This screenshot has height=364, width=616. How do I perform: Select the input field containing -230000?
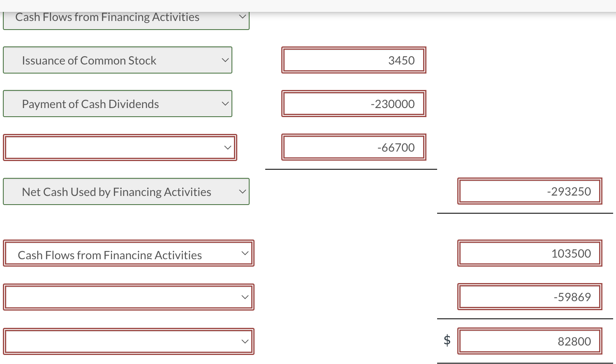click(353, 104)
